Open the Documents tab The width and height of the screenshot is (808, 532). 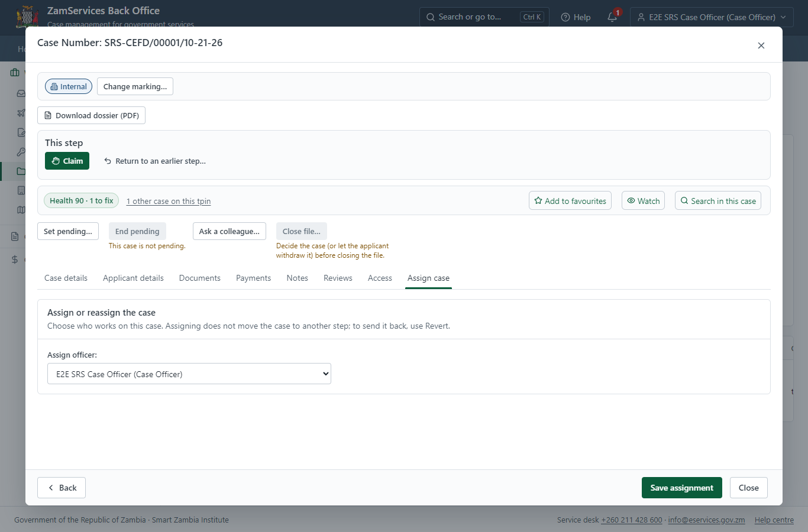[x=200, y=278]
